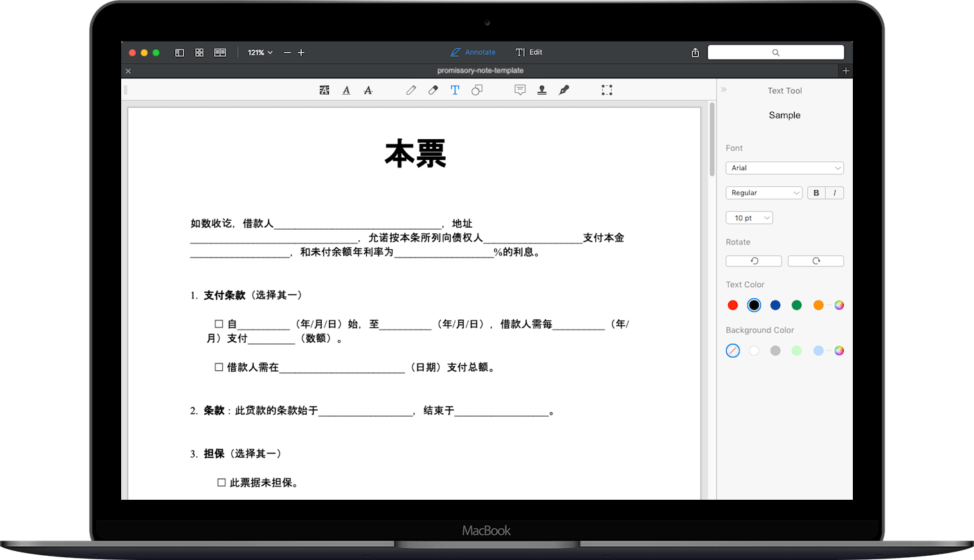Select the Stamp tool

tap(542, 90)
